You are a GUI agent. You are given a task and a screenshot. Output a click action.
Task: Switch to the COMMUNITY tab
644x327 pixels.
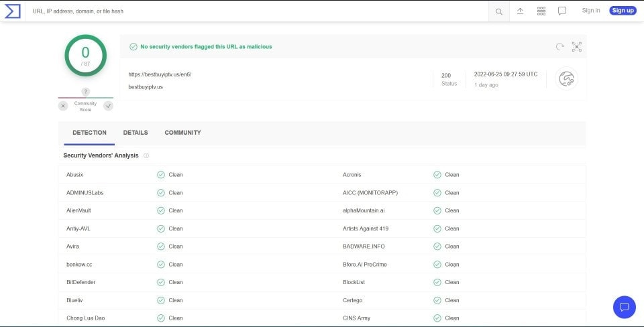[182, 133]
